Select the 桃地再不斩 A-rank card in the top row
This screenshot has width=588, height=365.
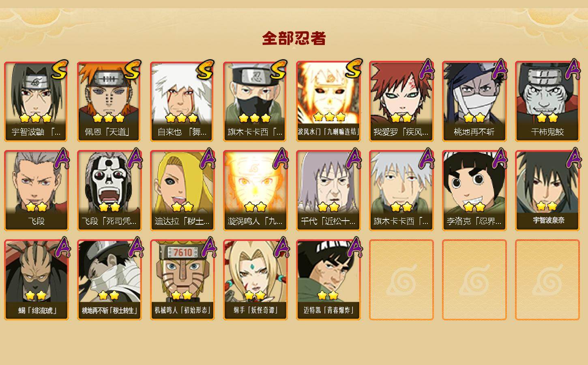[x=474, y=101]
